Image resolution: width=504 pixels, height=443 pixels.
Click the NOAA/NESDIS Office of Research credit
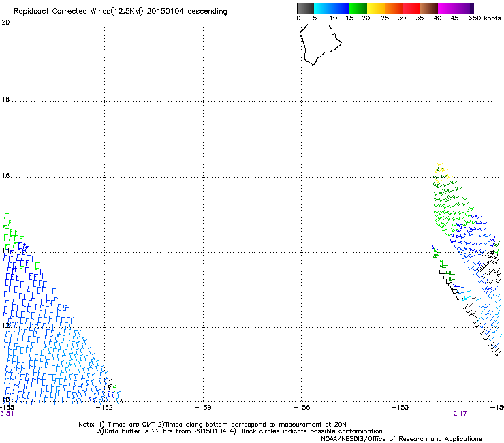(x=401, y=439)
